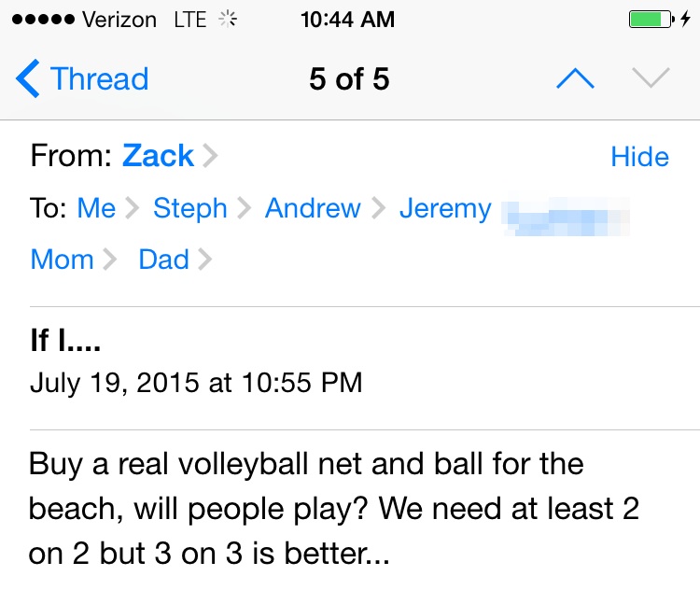Open Dad's contact details
The width and height of the screenshot is (700, 604).
(x=164, y=259)
